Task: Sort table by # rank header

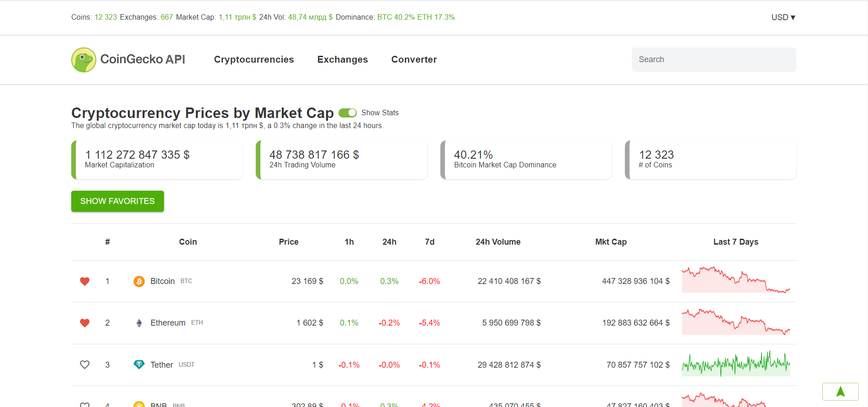Action: coord(107,242)
